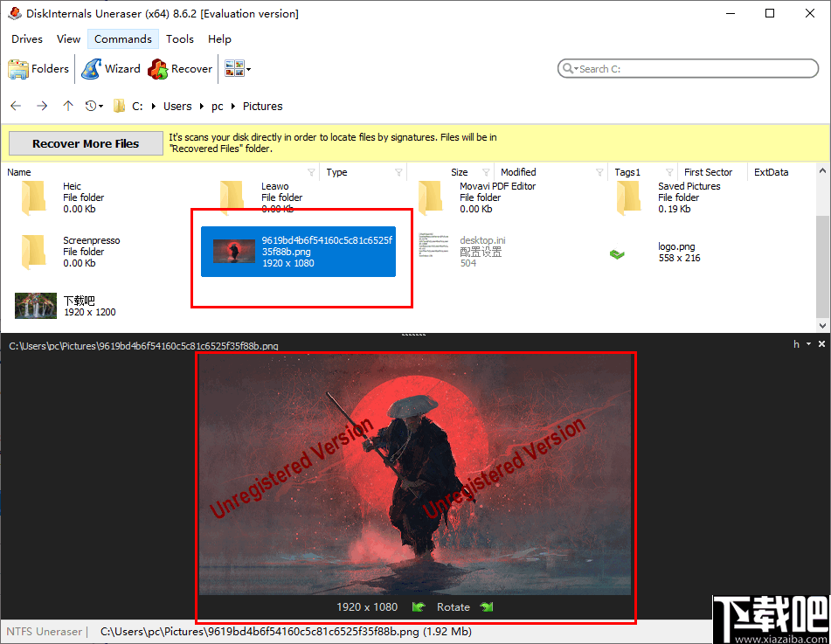This screenshot has height=644, width=831.
Task: Navigate up one folder level
Action: click(x=68, y=106)
